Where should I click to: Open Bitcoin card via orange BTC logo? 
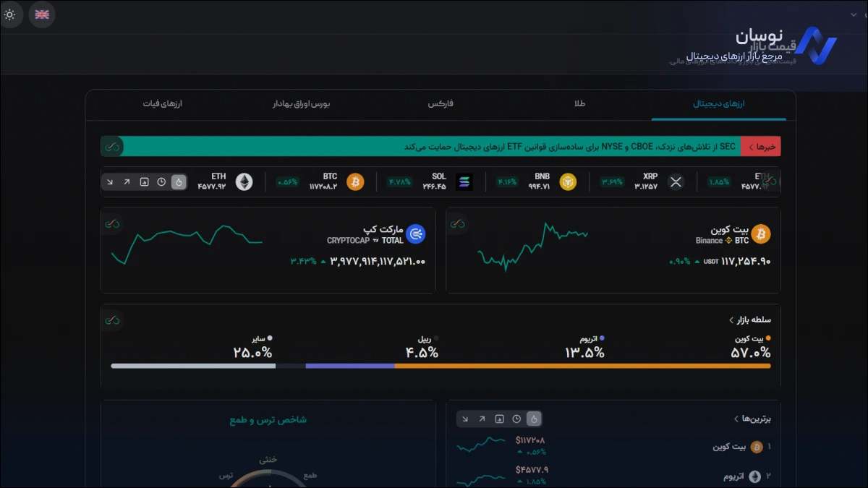pyautogui.click(x=760, y=234)
